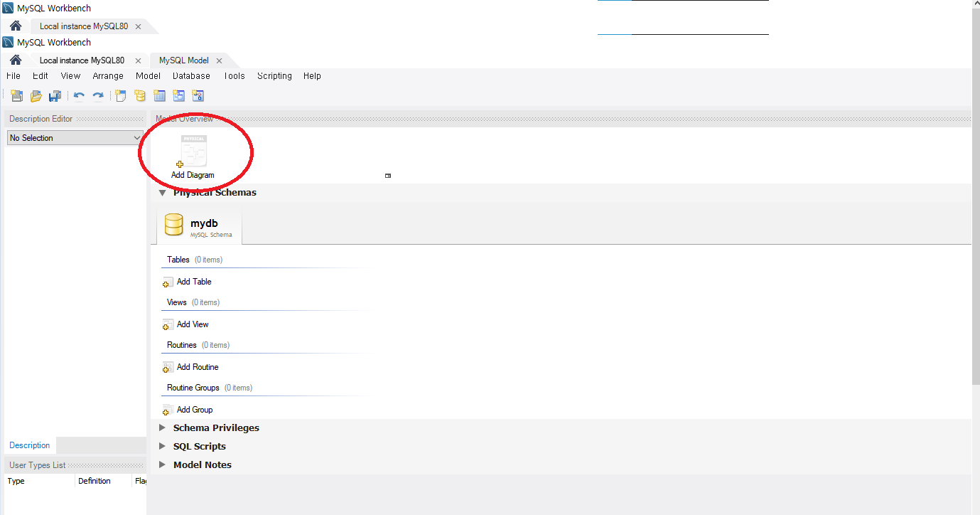The height and width of the screenshot is (515, 980).
Task: Click the Routine Groups (0 items) heading
Action: pos(210,388)
